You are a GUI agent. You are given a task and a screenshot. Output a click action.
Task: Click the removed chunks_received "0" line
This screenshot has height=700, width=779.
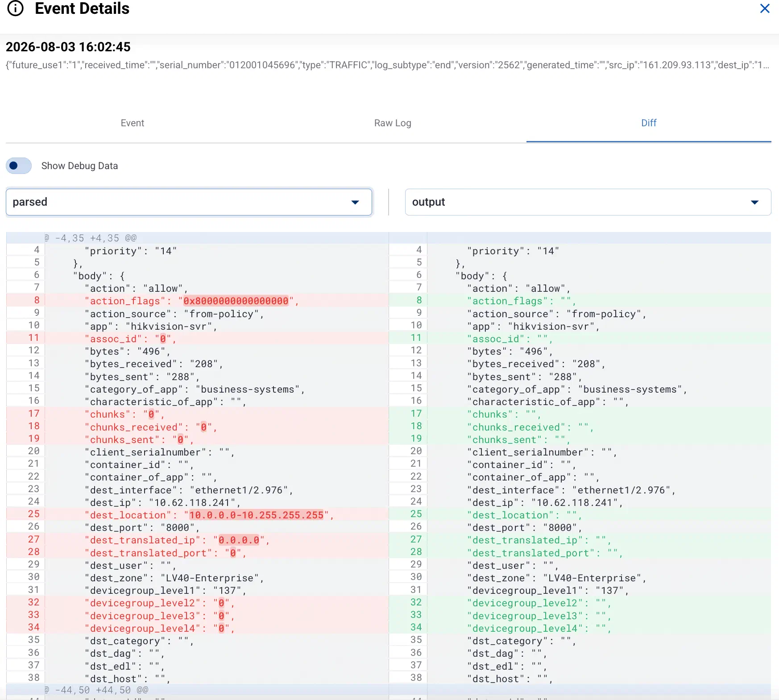[197, 427]
